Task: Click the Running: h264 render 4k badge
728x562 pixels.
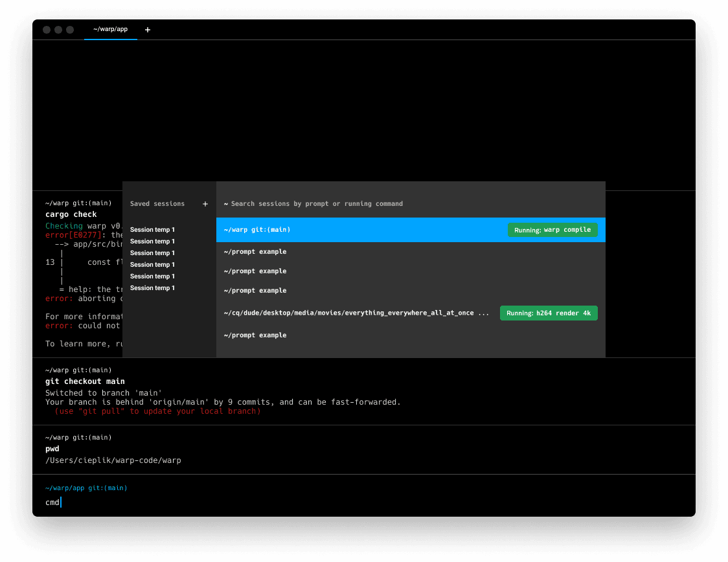Action: 549,313
